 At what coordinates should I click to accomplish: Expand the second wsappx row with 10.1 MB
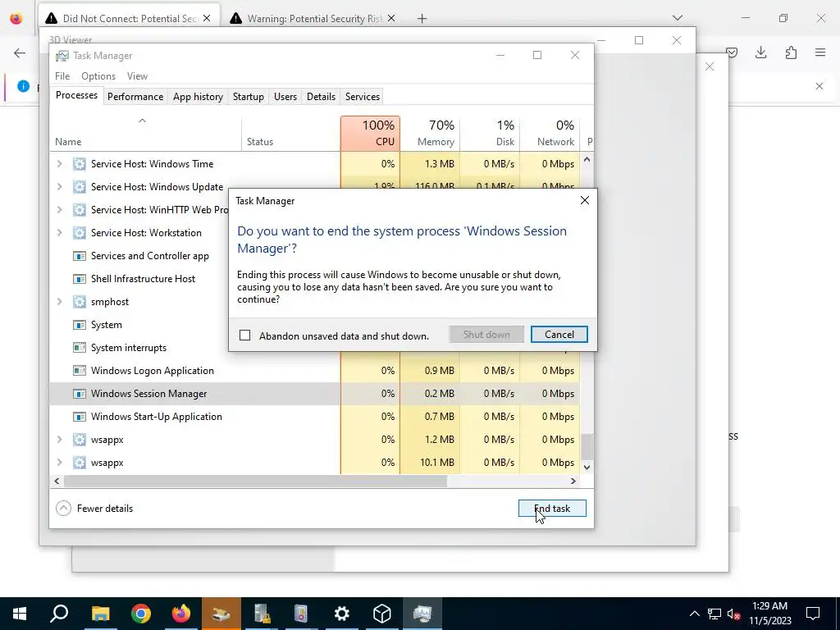pos(59,463)
